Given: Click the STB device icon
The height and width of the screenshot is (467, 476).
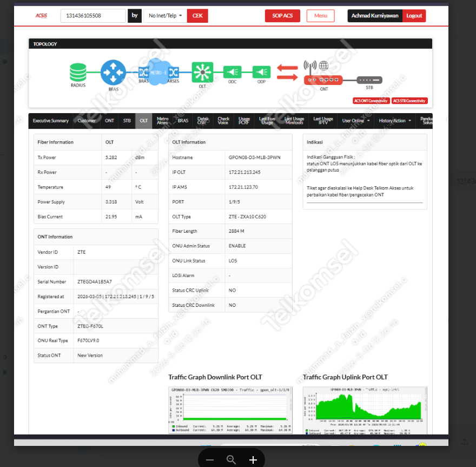Looking at the screenshot, I should pos(369,80).
